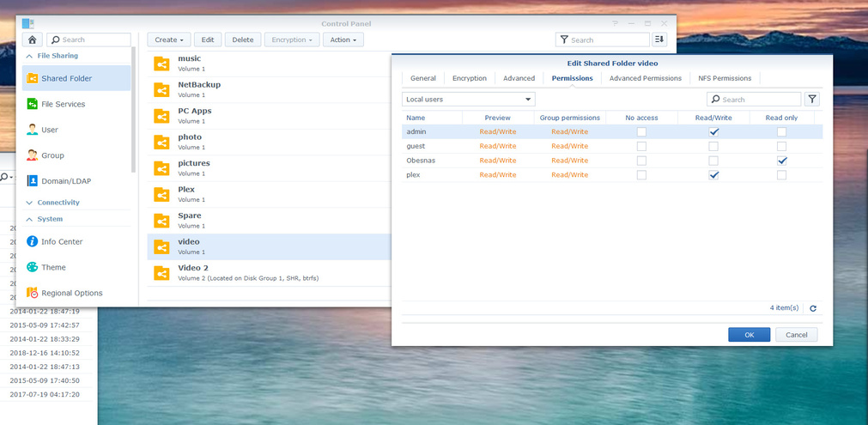Click the permissions dialog Search field

point(754,99)
